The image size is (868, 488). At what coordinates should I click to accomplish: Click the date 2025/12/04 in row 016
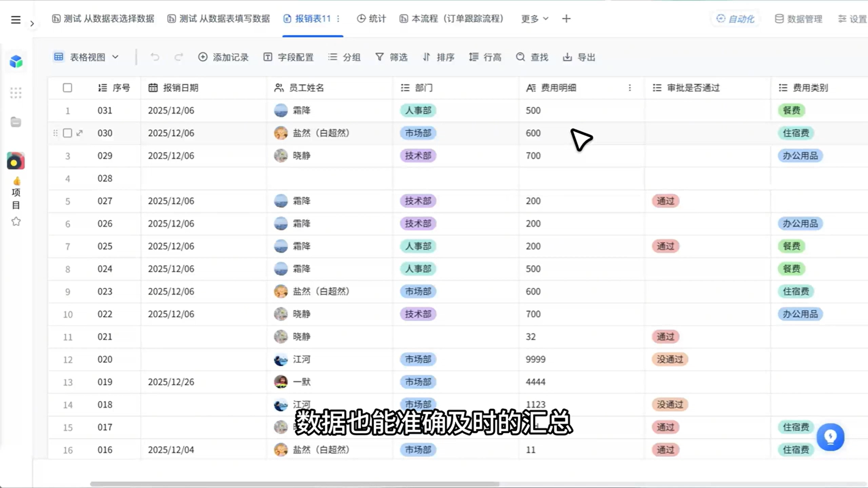coord(171,450)
